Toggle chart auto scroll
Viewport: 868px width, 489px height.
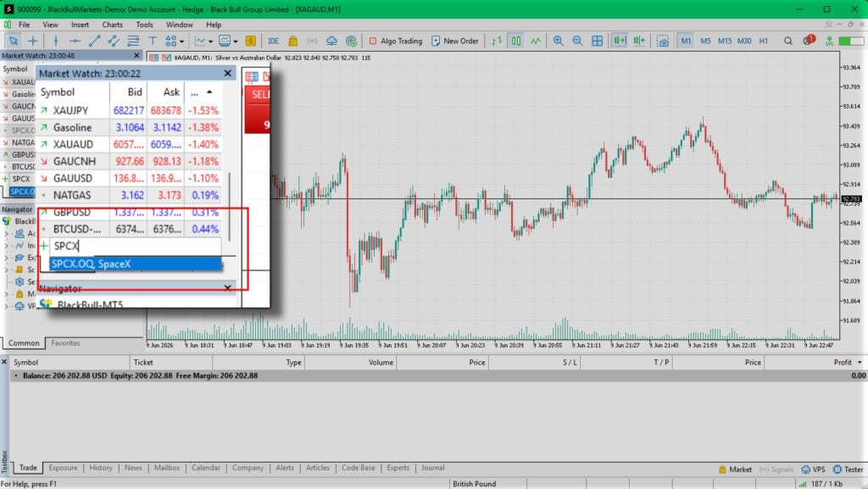[x=620, y=41]
